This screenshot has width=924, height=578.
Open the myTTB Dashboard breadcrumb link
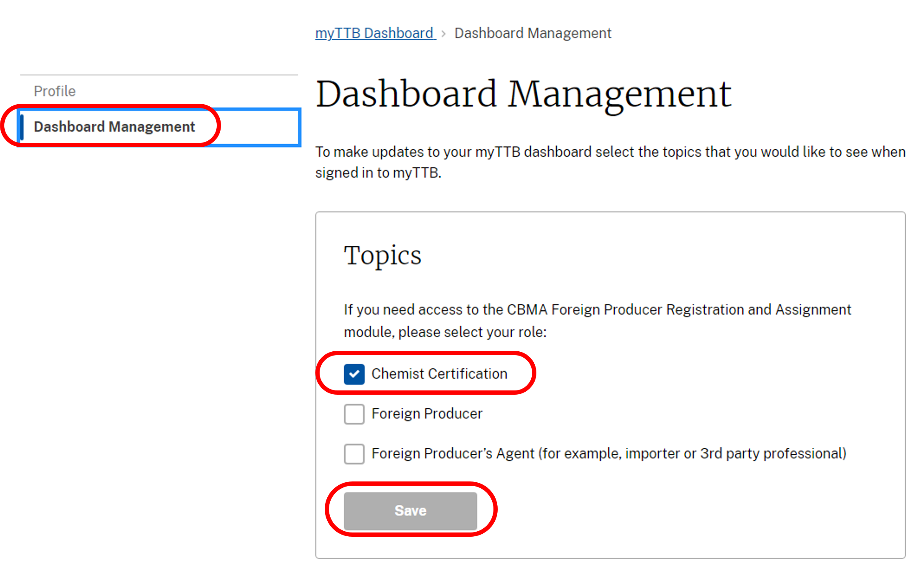click(x=375, y=33)
